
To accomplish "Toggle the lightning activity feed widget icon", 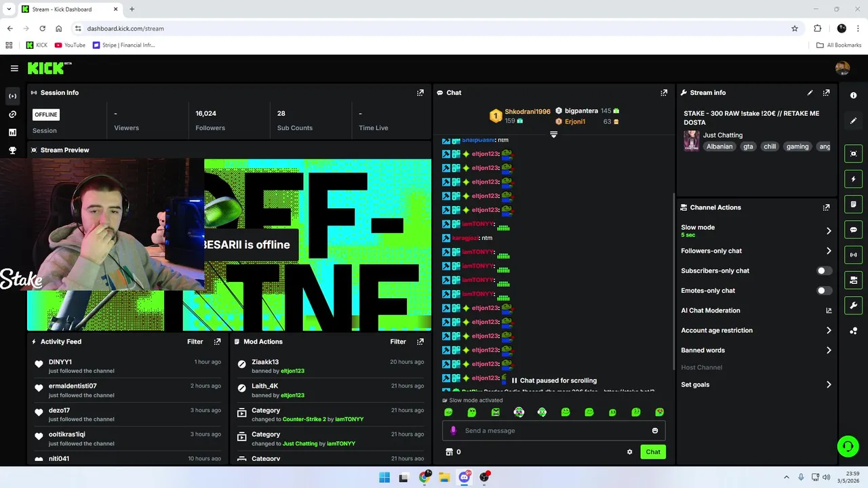I will point(854,179).
